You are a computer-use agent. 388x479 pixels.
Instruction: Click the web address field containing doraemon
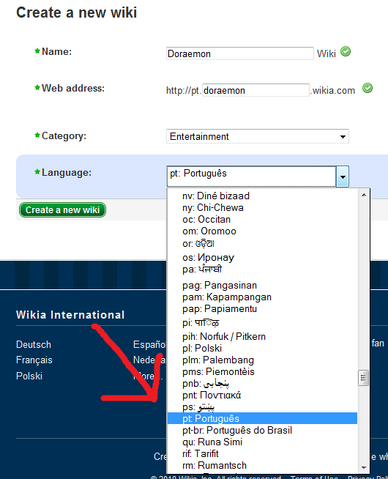point(256,90)
